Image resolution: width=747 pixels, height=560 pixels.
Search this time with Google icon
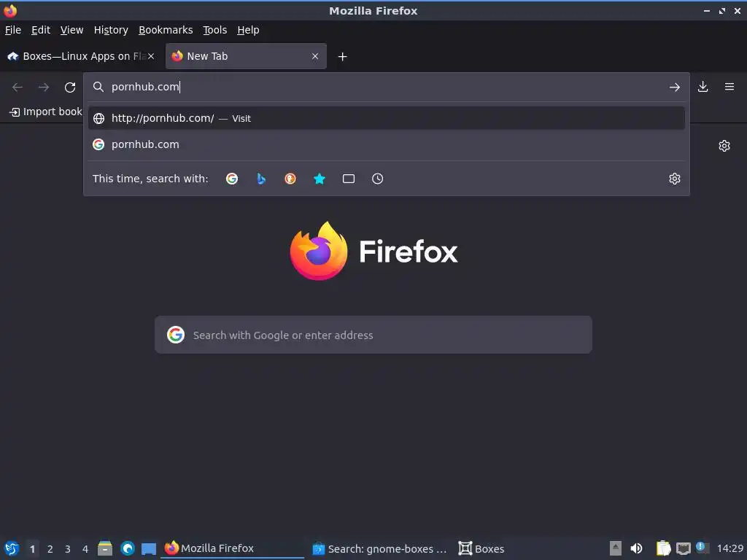232,179
